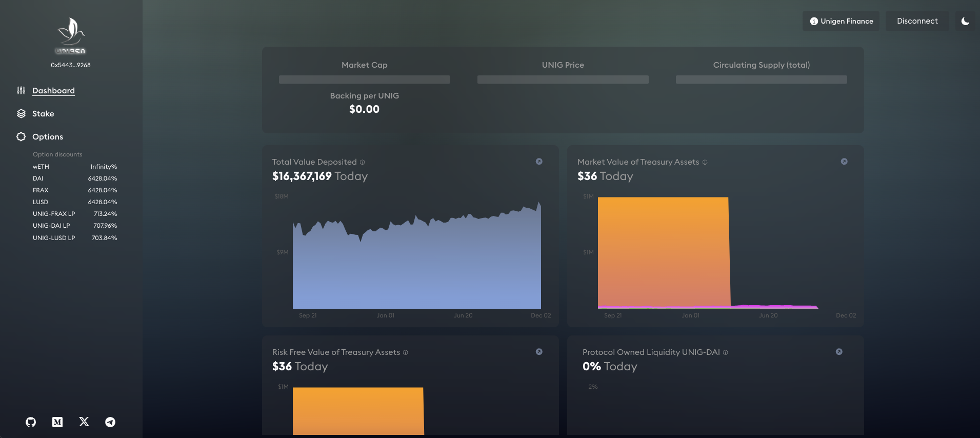
Task: Expand Market Value of Treasury Assets chart
Action: pos(844,162)
